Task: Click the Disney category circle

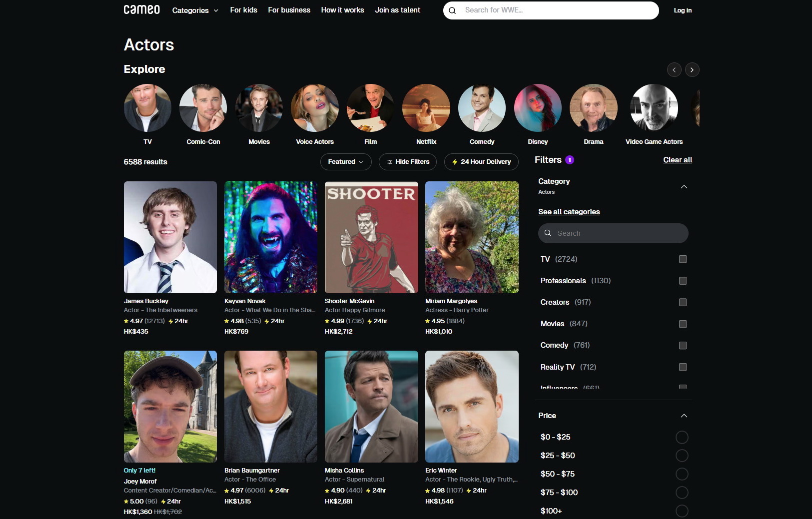Action: pos(537,108)
